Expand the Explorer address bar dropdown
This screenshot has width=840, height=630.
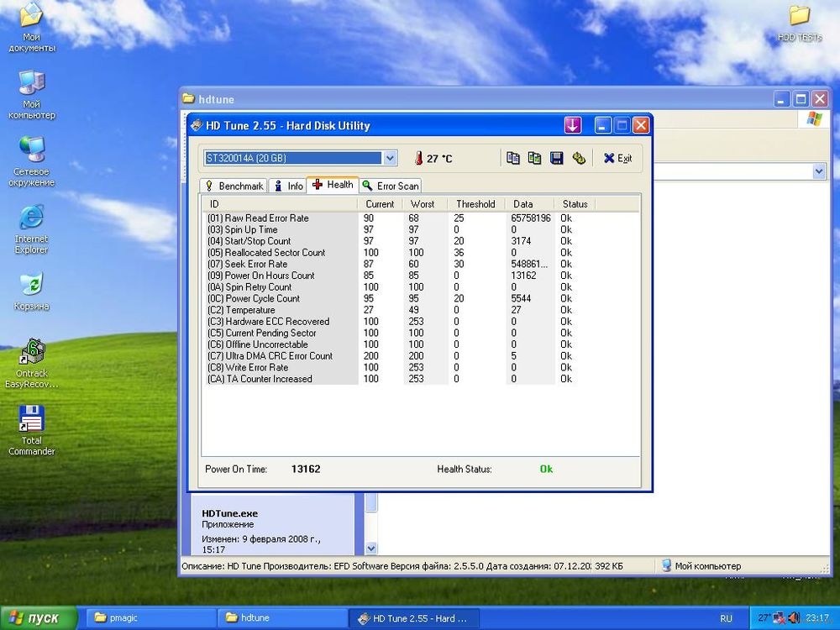(819, 171)
